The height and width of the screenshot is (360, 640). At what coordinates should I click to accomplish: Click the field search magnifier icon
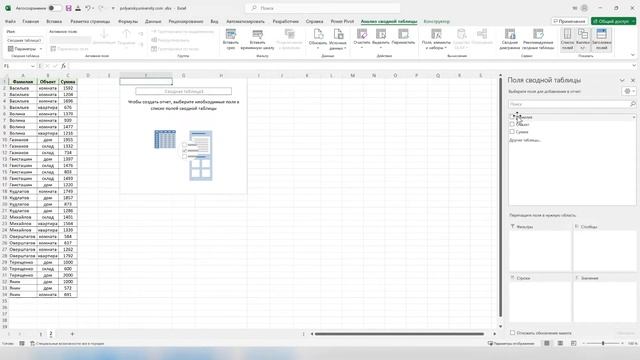(633, 104)
